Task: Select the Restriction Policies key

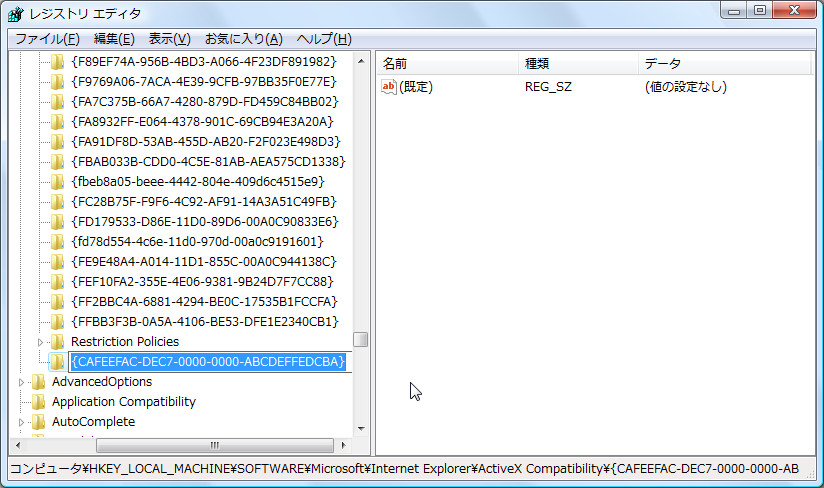Action: (x=125, y=341)
